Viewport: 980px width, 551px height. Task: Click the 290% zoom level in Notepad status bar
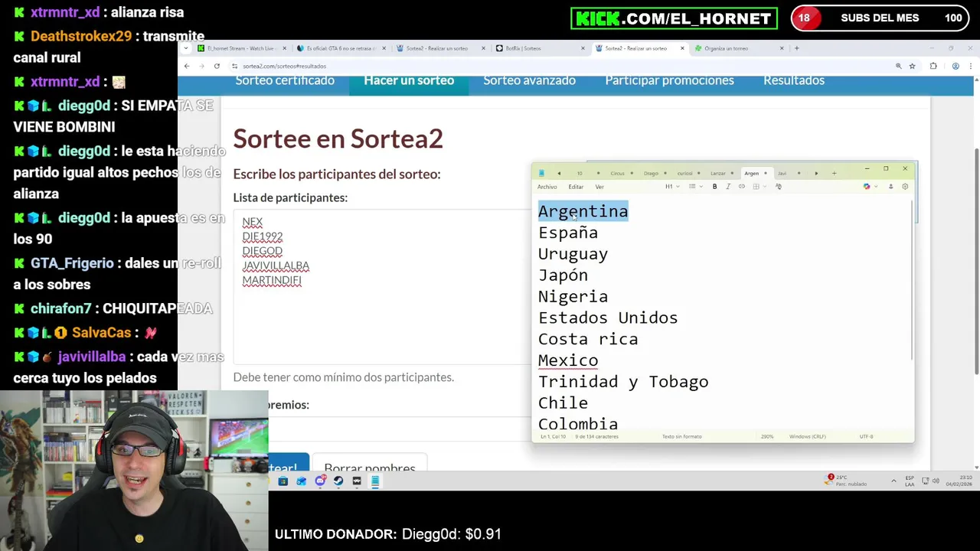click(x=767, y=437)
